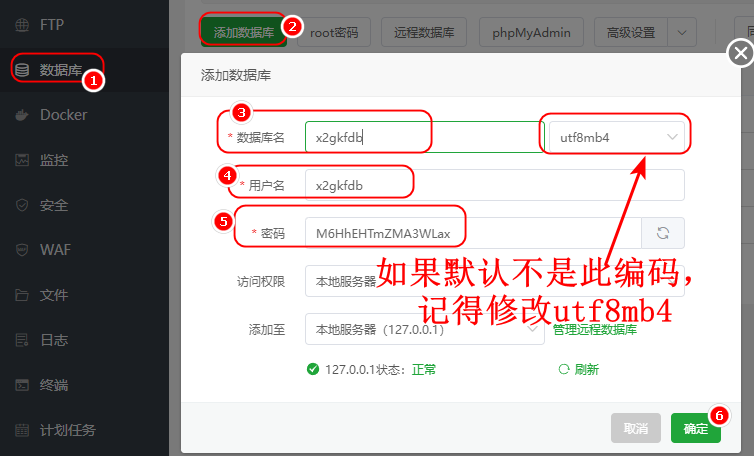Click the FTP globe icon in sidebar
This screenshot has height=456, width=754.
[x=22, y=24]
